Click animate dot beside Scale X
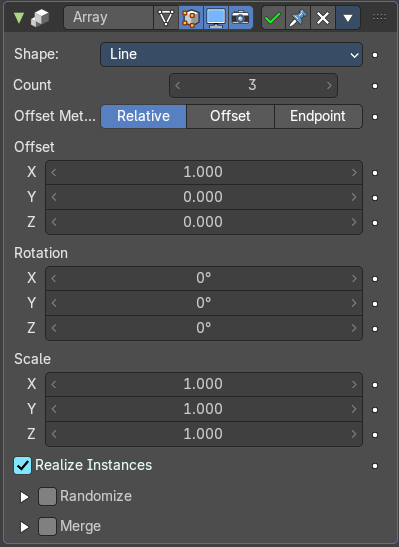The height and width of the screenshot is (547, 399). coord(375,385)
